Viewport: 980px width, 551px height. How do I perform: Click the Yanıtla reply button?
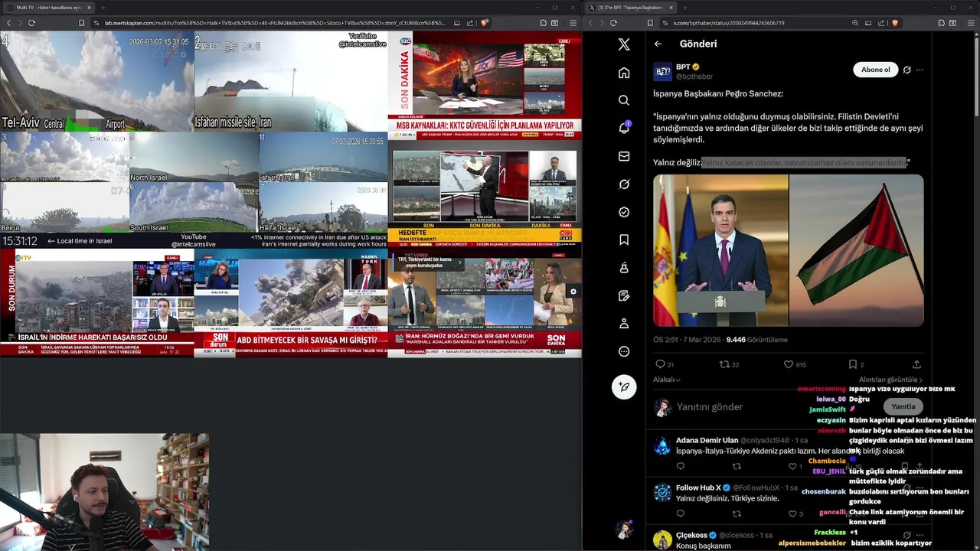click(903, 406)
